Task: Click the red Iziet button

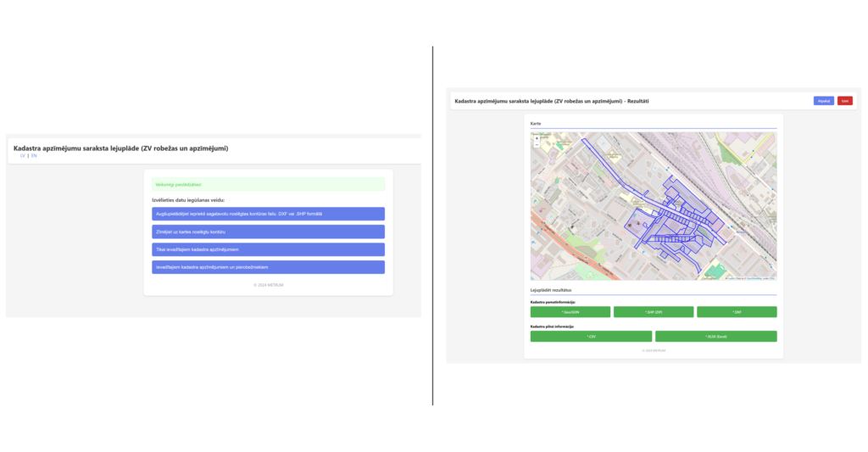Action: point(845,101)
